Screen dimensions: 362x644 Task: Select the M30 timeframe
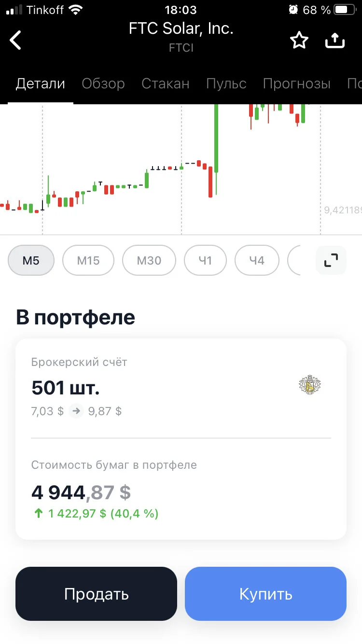[149, 261]
